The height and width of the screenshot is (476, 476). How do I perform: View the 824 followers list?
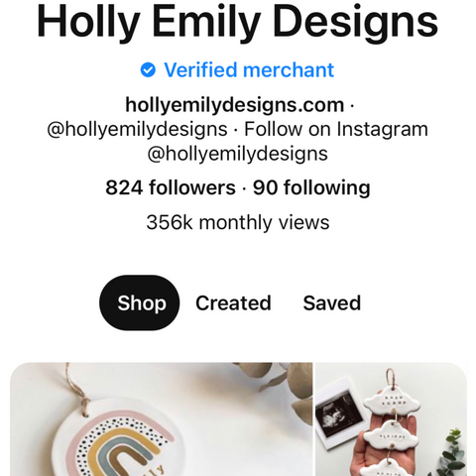click(171, 187)
